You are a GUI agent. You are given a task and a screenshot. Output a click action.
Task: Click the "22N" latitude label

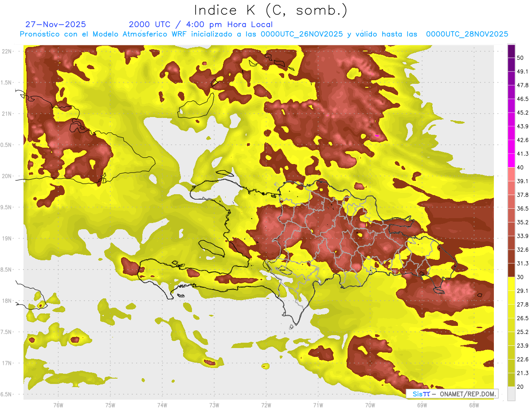pyautogui.click(x=8, y=51)
